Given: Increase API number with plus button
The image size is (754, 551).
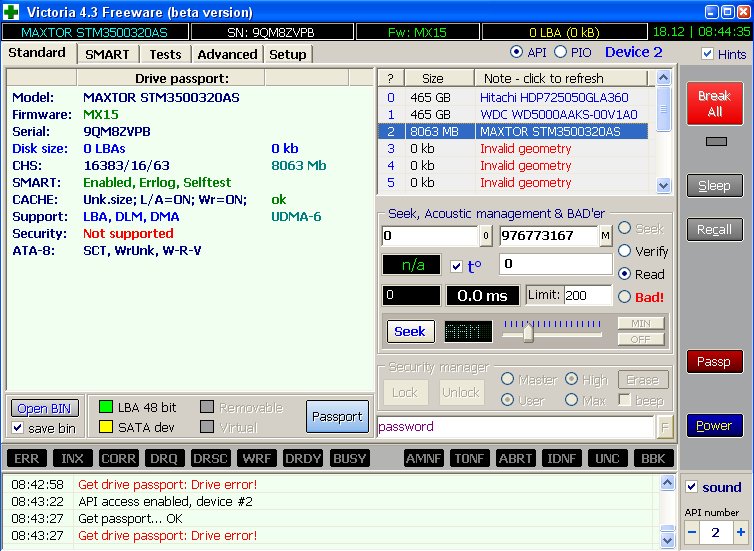Looking at the screenshot, I should pos(741,532).
